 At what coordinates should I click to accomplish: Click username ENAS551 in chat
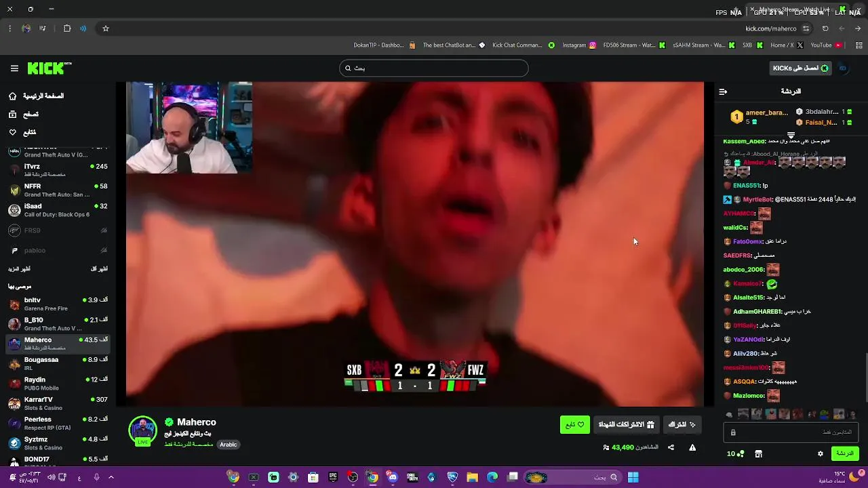747,186
